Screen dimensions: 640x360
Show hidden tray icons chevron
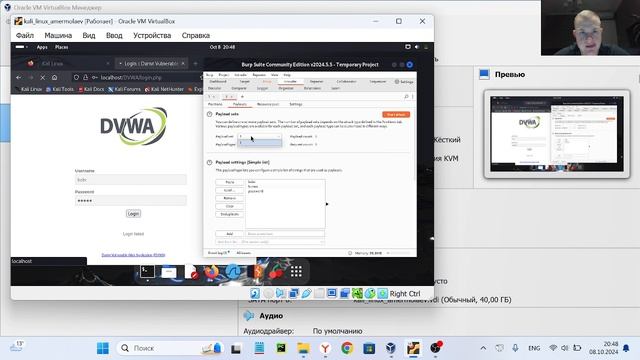(483, 348)
